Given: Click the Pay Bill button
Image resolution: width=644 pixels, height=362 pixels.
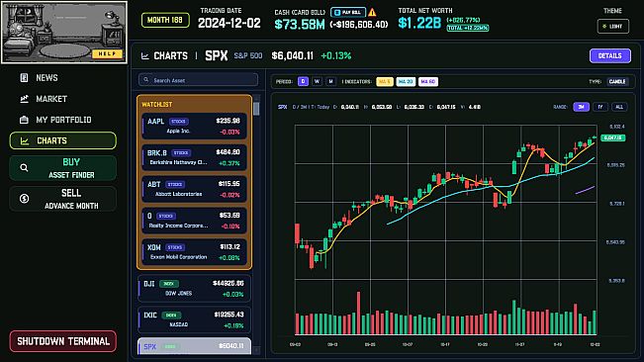Looking at the screenshot, I should point(348,12).
